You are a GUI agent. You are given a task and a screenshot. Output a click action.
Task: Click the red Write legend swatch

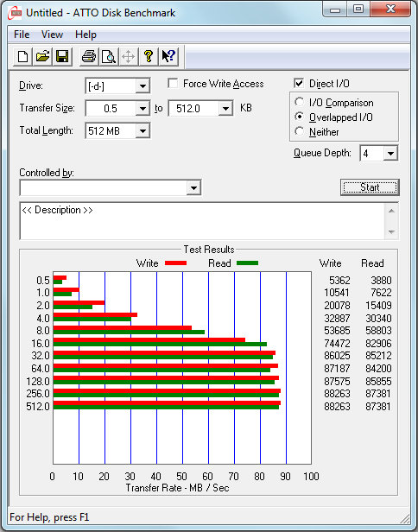[176, 263]
